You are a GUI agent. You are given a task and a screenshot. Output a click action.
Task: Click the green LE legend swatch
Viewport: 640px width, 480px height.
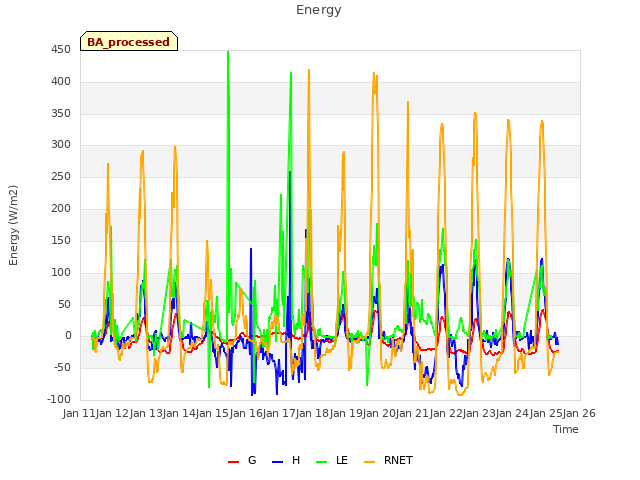pyautogui.click(x=322, y=462)
